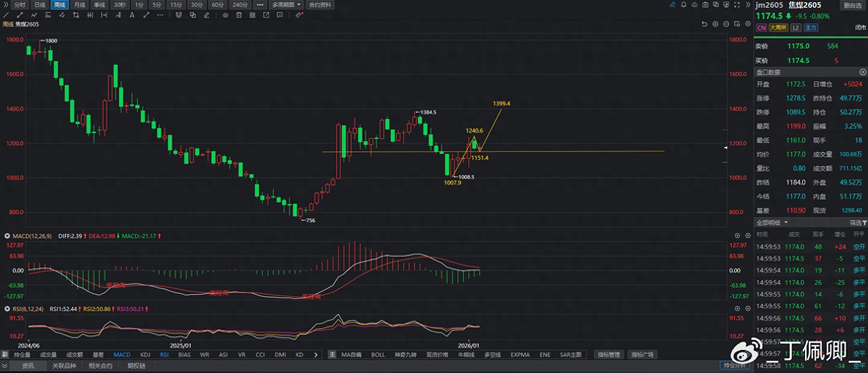Screen dimensions: 868x373
Task: Switch to the 60分 period tab
Action: point(218,5)
